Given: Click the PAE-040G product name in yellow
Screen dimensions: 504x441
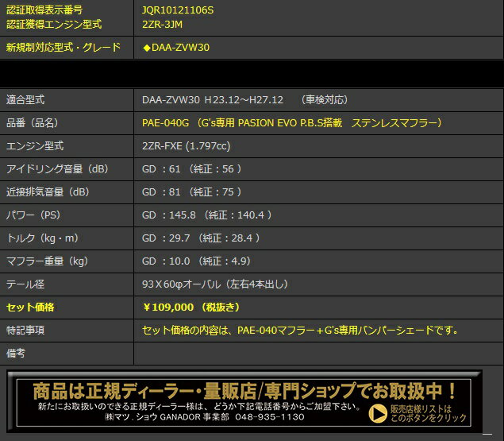Looking at the screenshot, I should click(291, 123).
